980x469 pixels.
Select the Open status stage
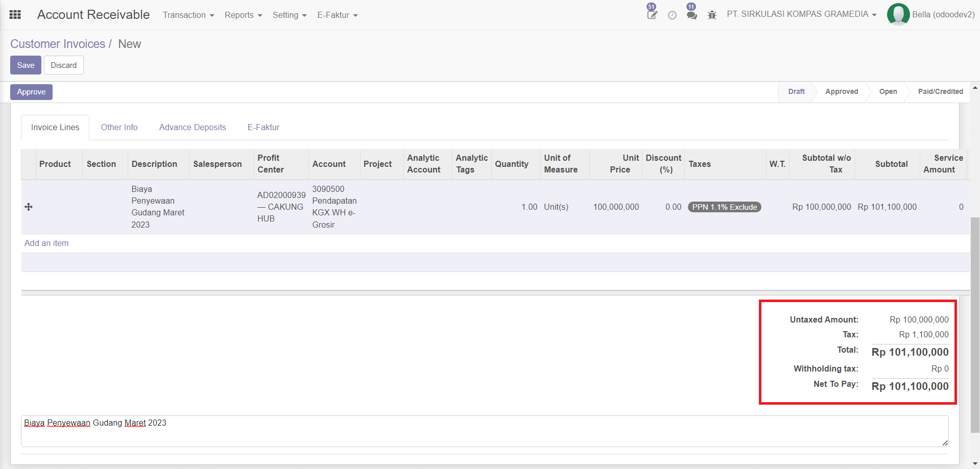[x=888, y=92]
